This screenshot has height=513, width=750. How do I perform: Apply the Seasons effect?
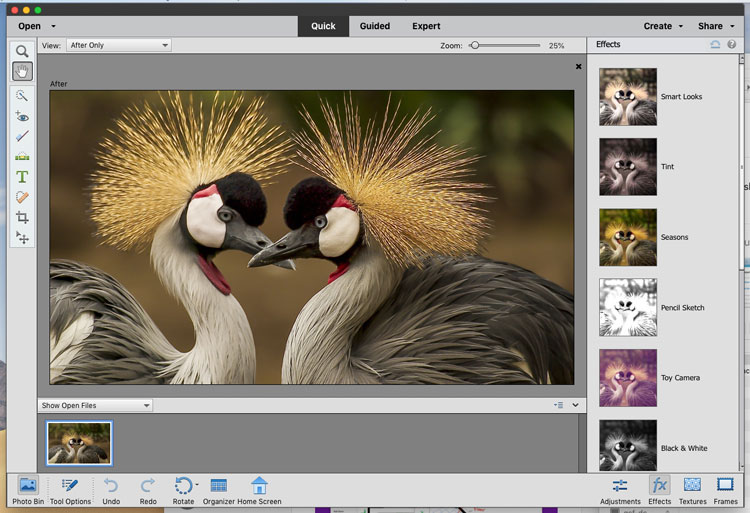tap(628, 237)
